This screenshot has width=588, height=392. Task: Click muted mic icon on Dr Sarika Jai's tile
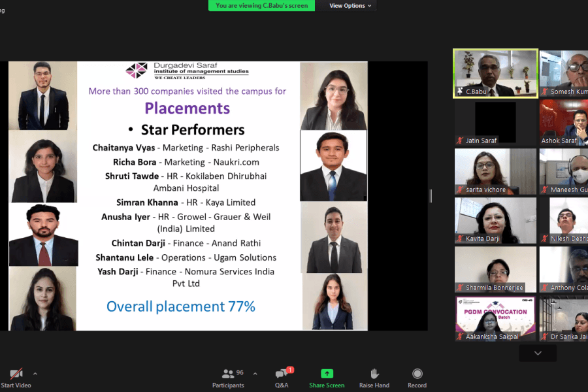tap(545, 336)
